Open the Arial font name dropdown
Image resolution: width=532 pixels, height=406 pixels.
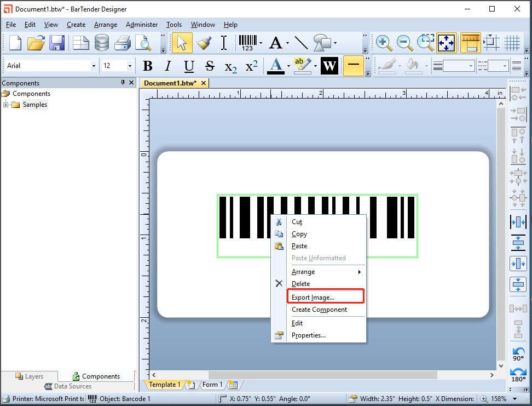[x=94, y=66]
